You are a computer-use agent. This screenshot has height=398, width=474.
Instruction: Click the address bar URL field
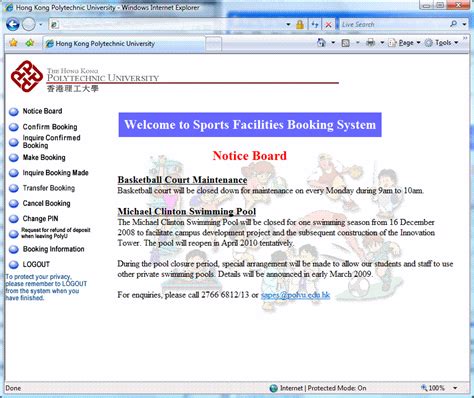coord(167,24)
